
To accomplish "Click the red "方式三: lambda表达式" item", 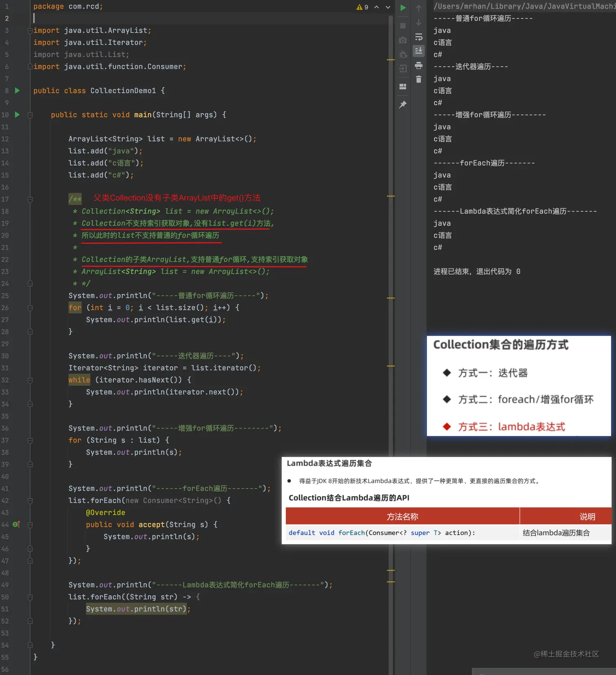I will (x=511, y=427).
